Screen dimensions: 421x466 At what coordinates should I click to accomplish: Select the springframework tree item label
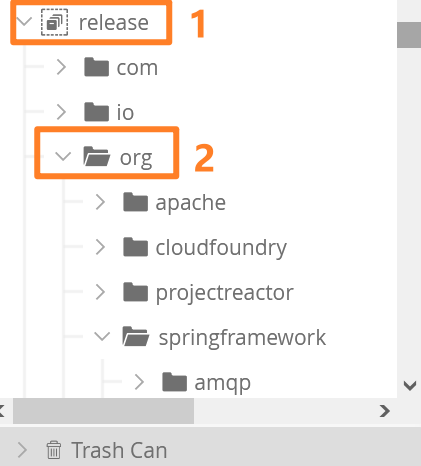(242, 338)
